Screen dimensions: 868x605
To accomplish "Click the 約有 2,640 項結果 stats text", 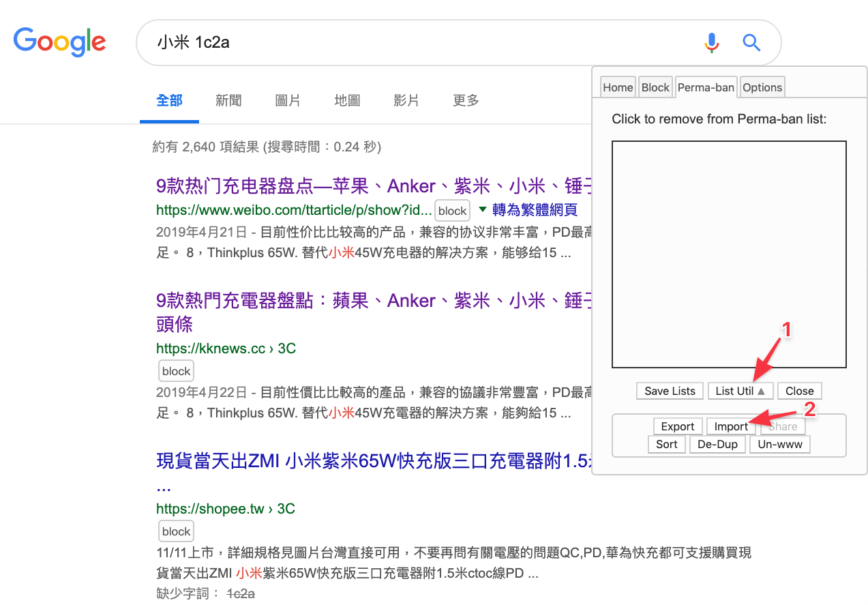I will [x=267, y=147].
